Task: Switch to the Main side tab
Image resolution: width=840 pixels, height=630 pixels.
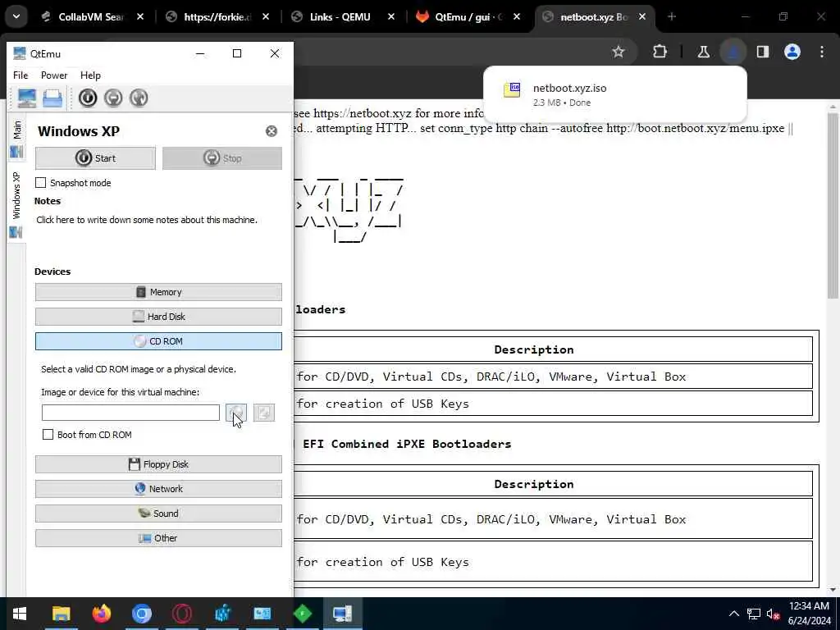Action: tap(16, 138)
